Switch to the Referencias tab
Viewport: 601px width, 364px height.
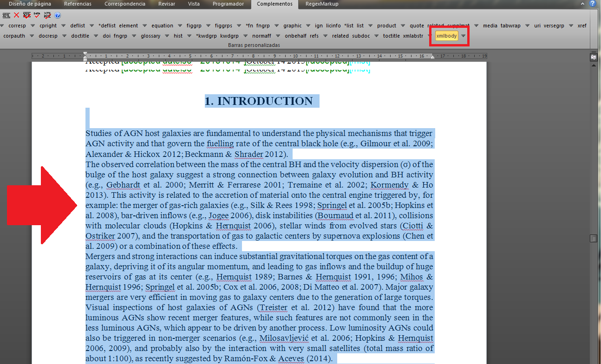click(x=78, y=4)
